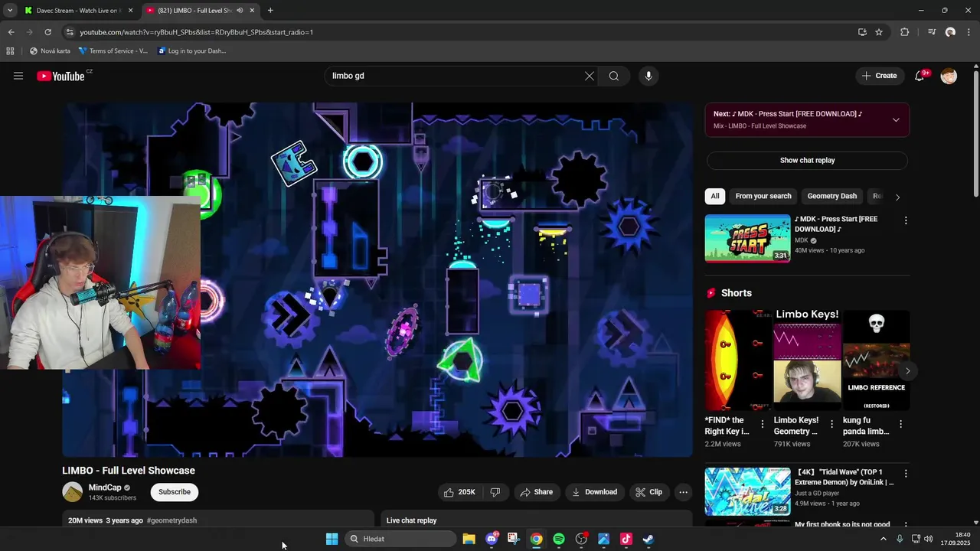
Task: Go back in browser history
Action: (x=11, y=32)
